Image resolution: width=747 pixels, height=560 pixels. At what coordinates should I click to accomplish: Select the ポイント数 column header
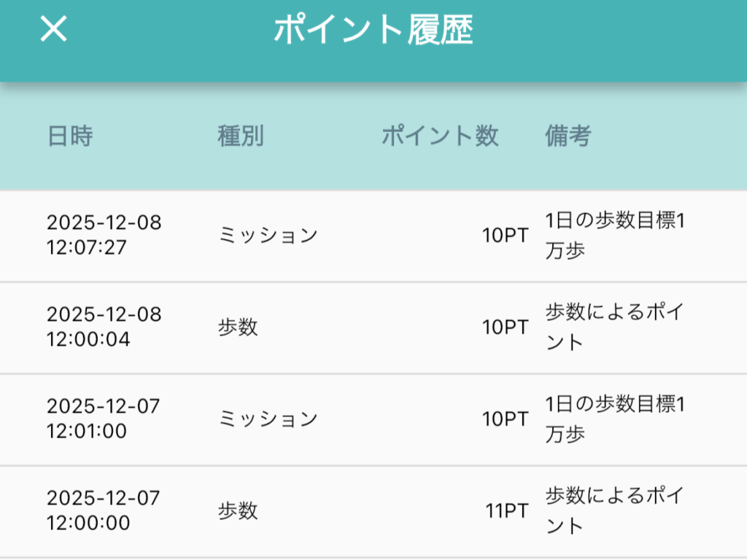[440, 136]
